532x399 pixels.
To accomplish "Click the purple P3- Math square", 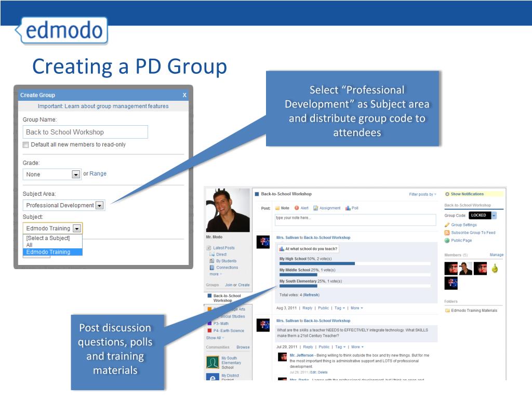I will coord(210,323).
